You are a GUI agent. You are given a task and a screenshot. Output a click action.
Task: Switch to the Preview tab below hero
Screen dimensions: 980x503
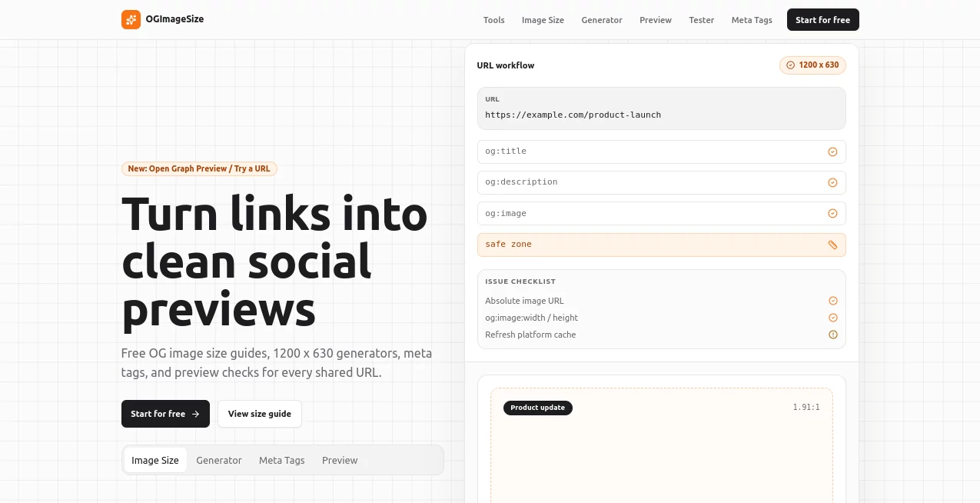point(340,460)
